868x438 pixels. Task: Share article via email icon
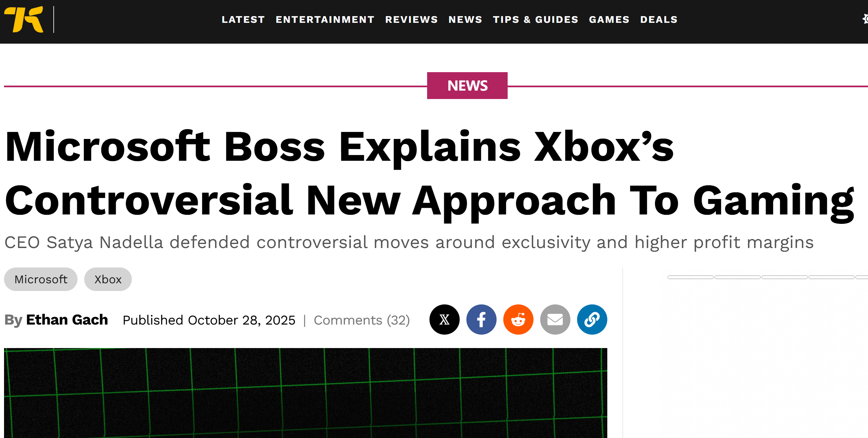click(555, 319)
